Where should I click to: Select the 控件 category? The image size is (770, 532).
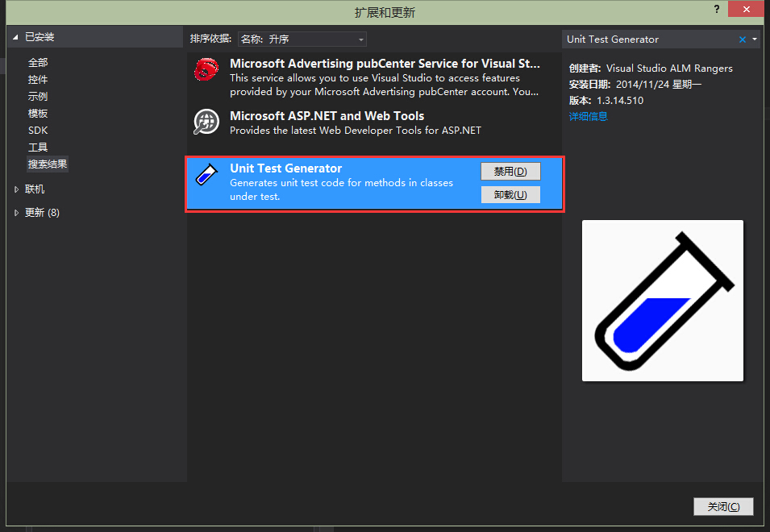point(38,80)
